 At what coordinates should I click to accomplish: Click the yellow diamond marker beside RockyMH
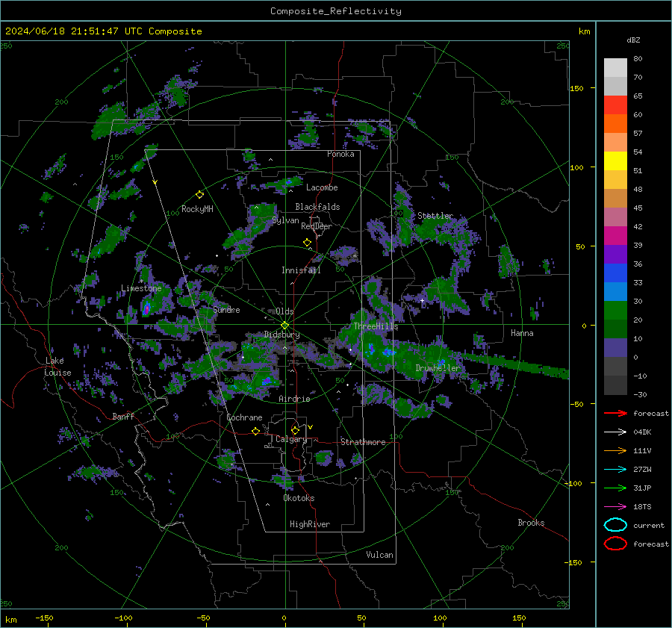pyautogui.click(x=199, y=195)
